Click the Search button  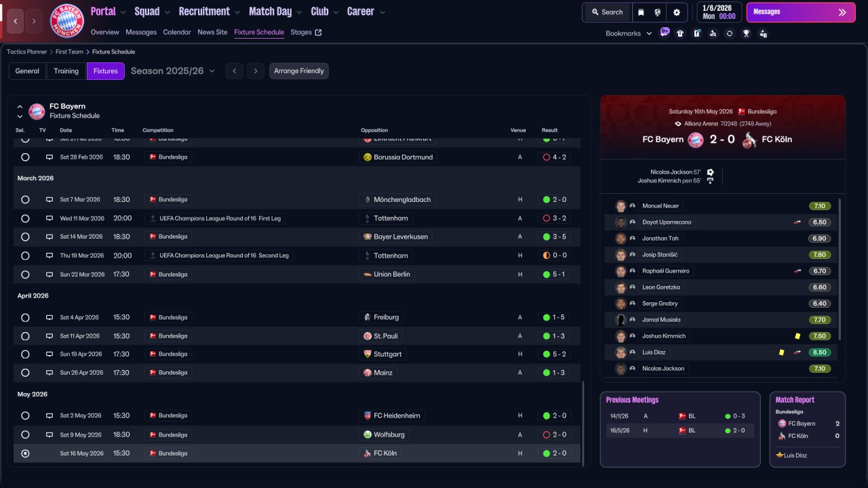(606, 12)
